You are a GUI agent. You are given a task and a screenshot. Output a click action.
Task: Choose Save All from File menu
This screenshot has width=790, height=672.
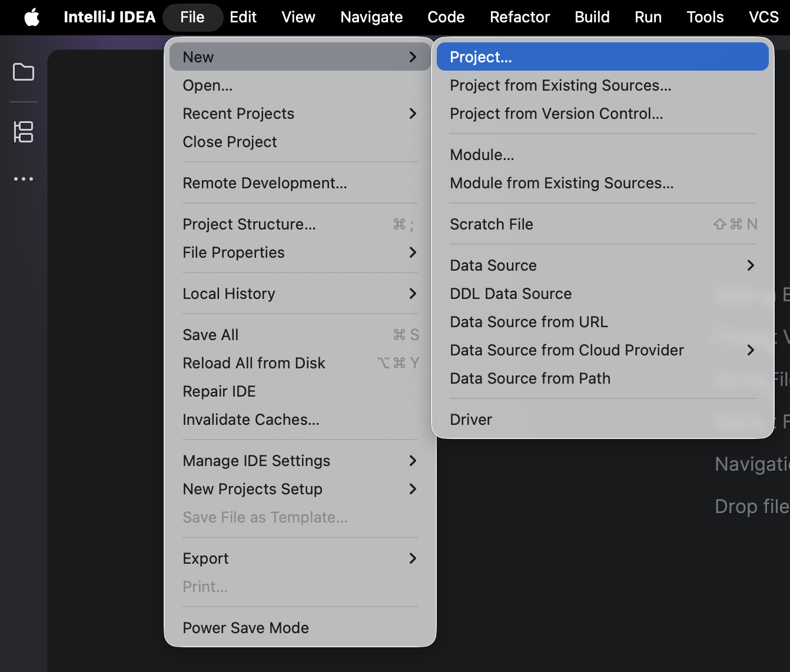210,335
